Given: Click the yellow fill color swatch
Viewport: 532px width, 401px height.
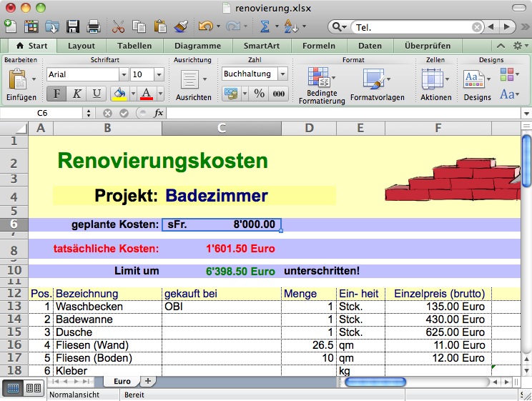Looking at the screenshot, I should [x=119, y=94].
